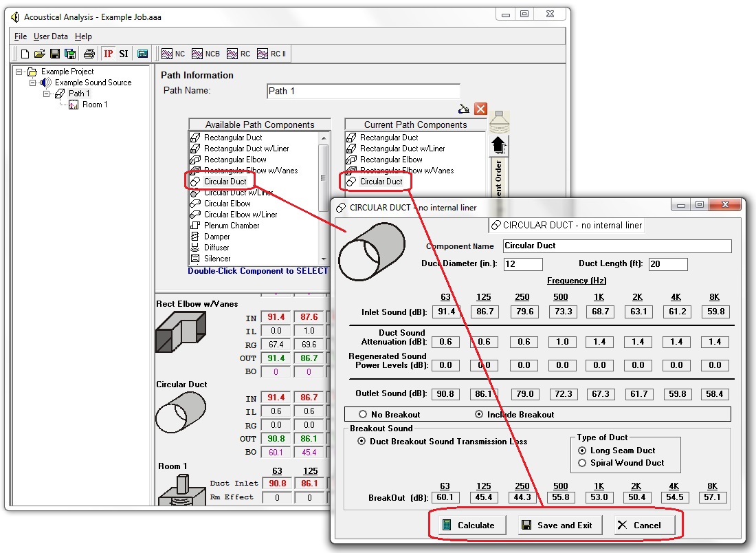756x553 pixels.
Task: Click scroll down arrow of Available Components list
Action: point(324,259)
